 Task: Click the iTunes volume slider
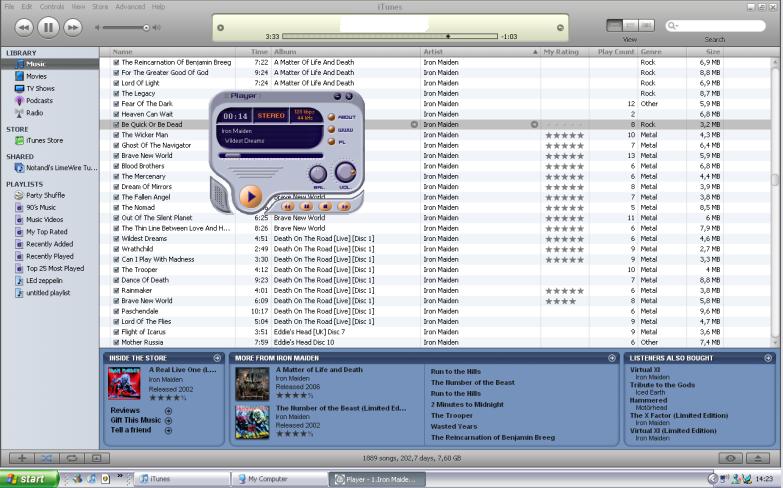click(x=127, y=27)
